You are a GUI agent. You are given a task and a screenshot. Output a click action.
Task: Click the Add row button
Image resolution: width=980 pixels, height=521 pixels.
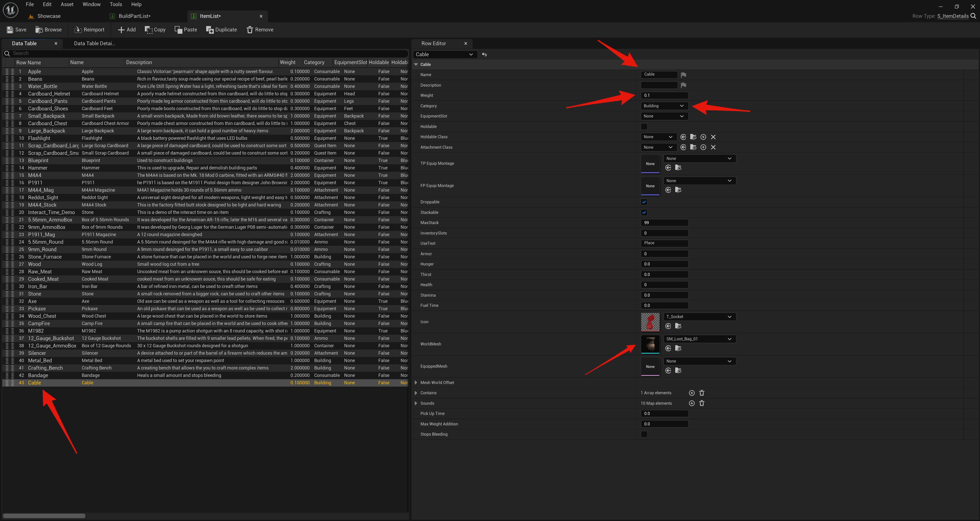[x=127, y=30]
